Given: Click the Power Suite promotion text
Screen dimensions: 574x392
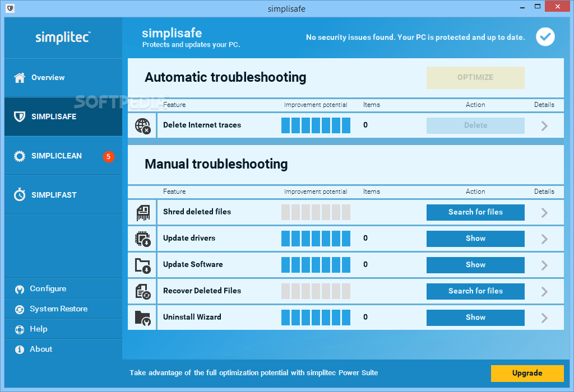Looking at the screenshot, I should pos(254,373).
